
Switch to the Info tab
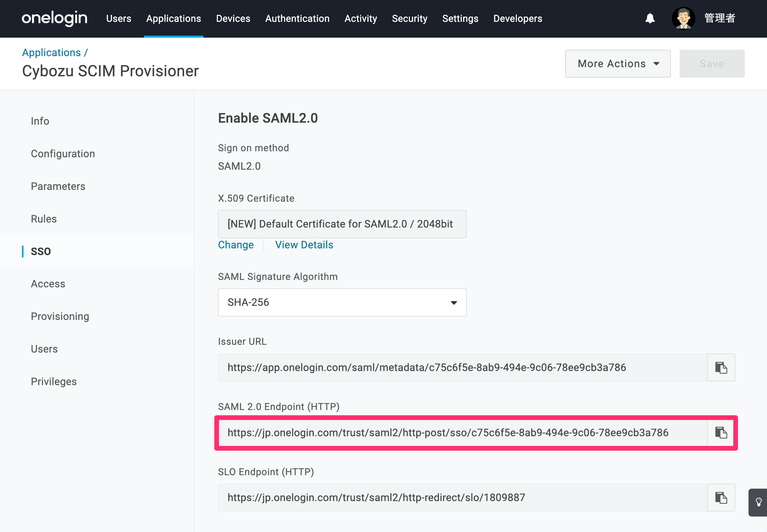[x=40, y=121]
